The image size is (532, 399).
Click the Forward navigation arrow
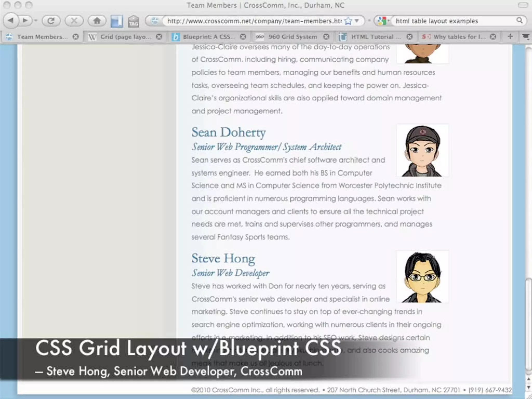(25, 21)
